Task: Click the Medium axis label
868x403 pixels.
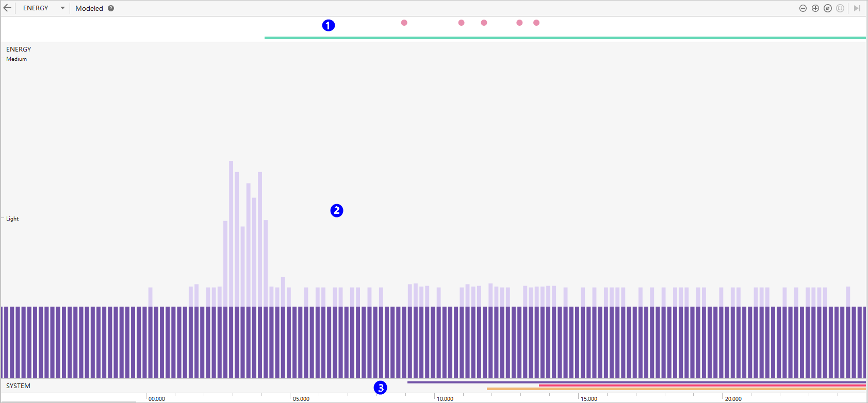Action: coord(17,59)
